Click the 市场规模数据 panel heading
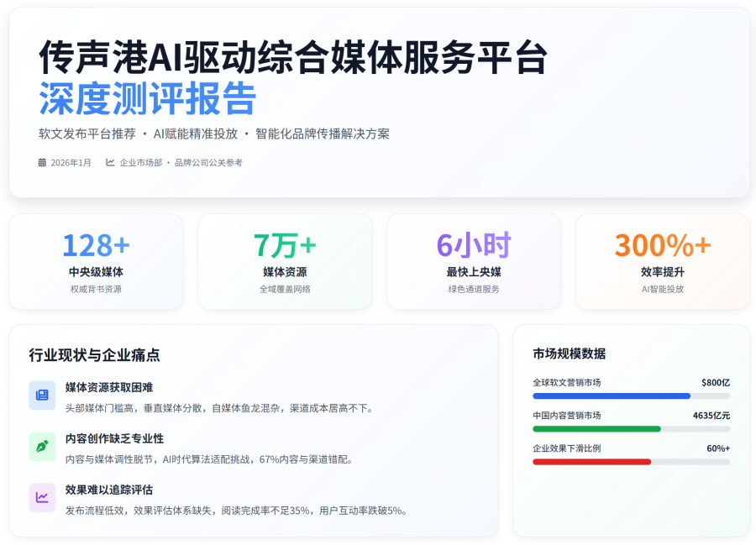 [x=569, y=354]
